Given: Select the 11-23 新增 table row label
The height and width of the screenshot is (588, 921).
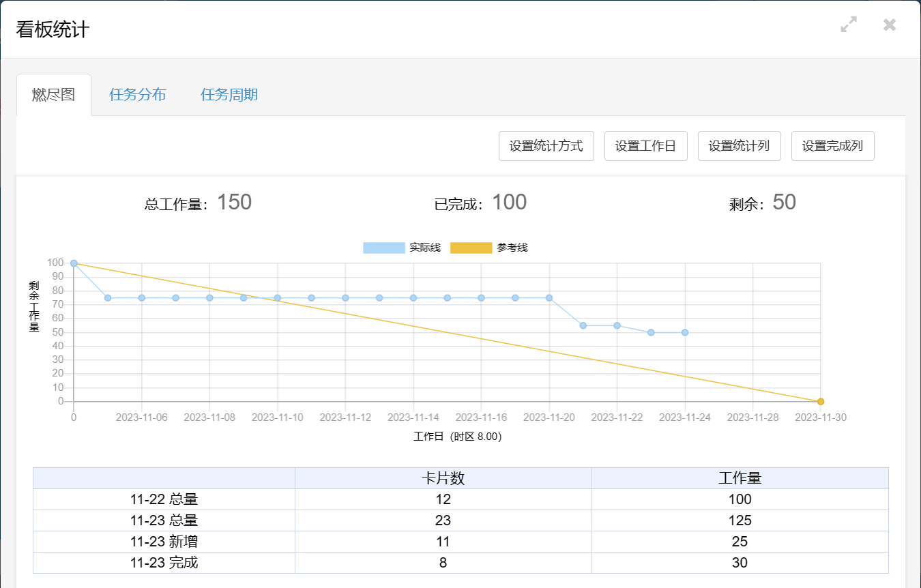Looking at the screenshot, I should tap(164, 542).
